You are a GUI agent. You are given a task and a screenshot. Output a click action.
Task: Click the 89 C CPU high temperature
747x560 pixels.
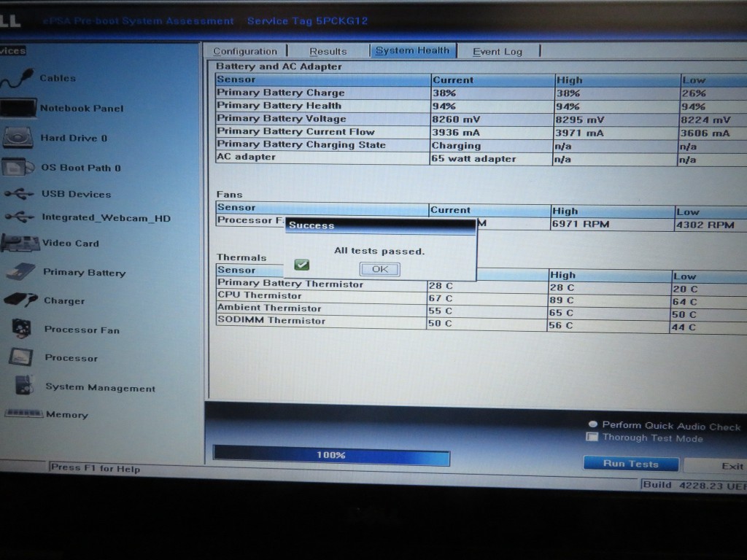562,300
